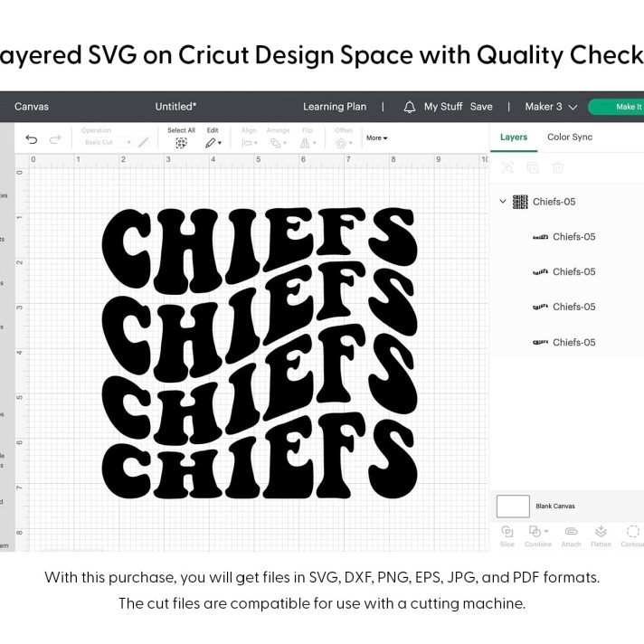Click the Redo arrow icon
Viewport: 644px width, 644px height.
click(55, 139)
